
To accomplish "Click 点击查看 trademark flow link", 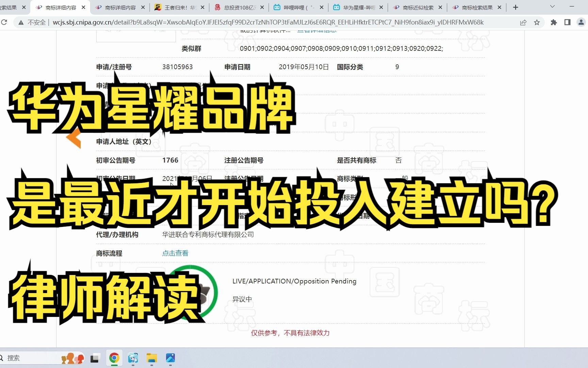I will pyautogui.click(x=175, y=253).
